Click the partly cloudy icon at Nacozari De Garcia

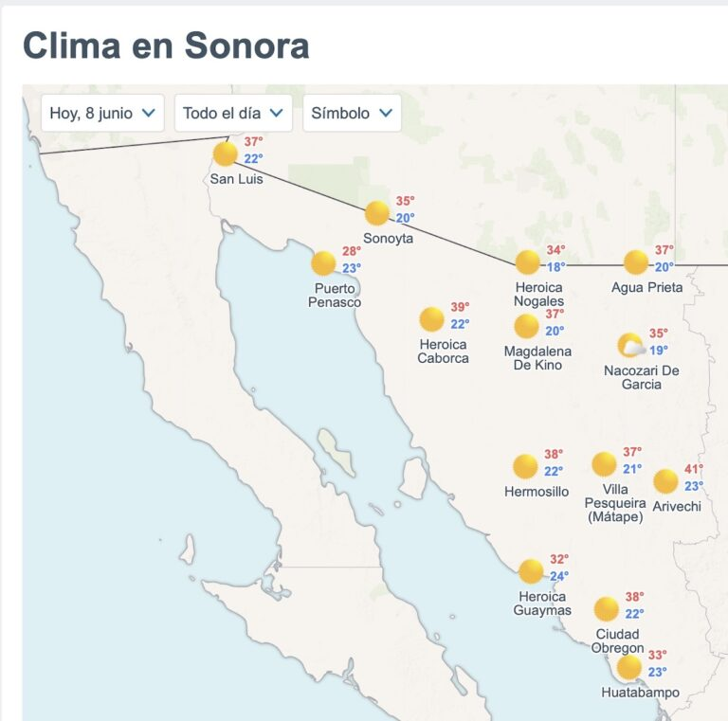(x=631, y=345)
